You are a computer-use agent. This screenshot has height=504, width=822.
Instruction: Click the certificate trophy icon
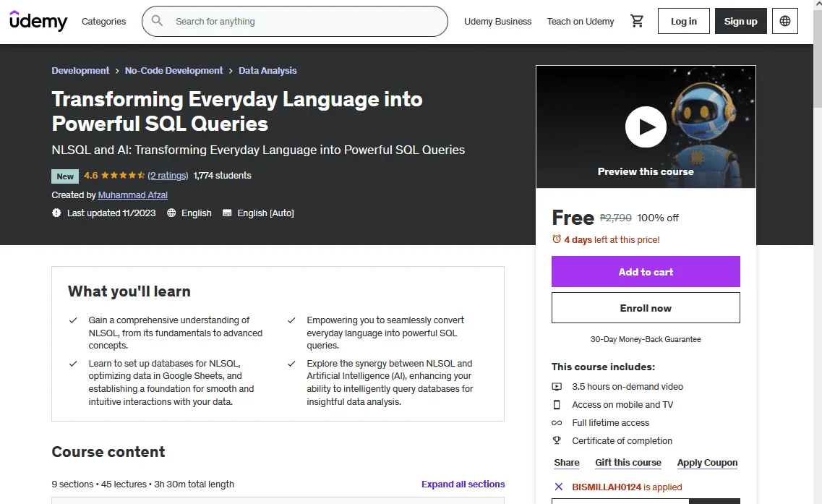[557, 440]
